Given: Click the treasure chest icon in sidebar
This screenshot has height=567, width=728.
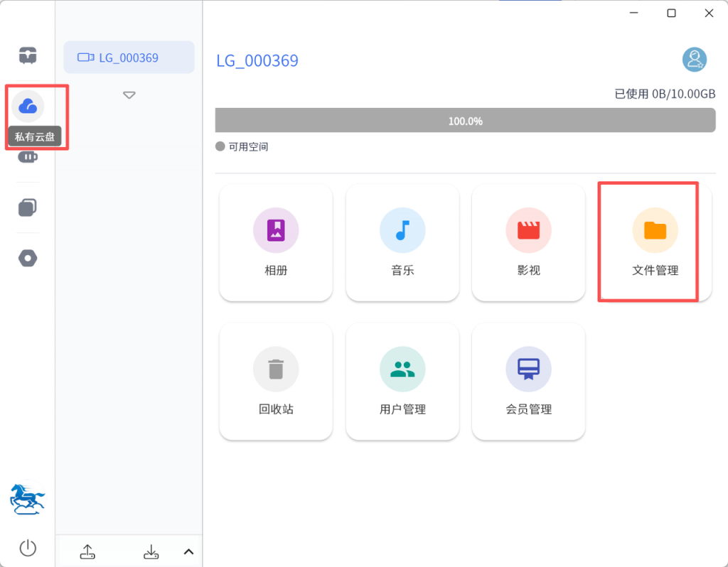Looking at the screenshot, I should point(28,55).
